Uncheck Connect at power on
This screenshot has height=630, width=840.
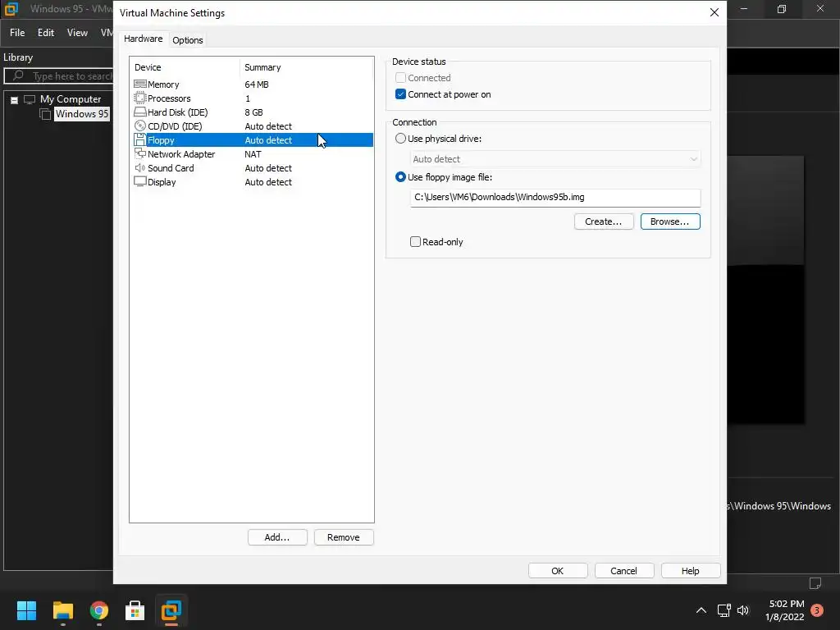coord(400,94)
